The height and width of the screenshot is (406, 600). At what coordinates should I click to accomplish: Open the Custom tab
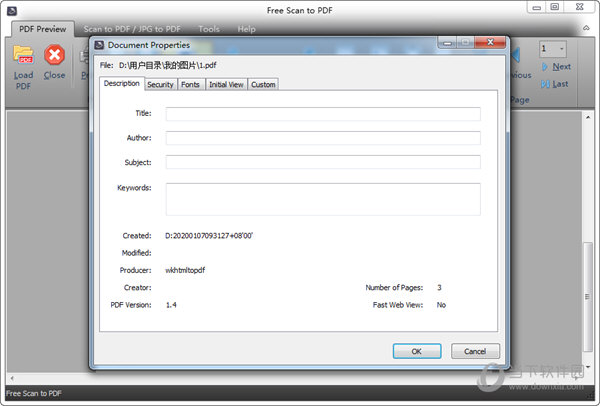tap(263, 85)
